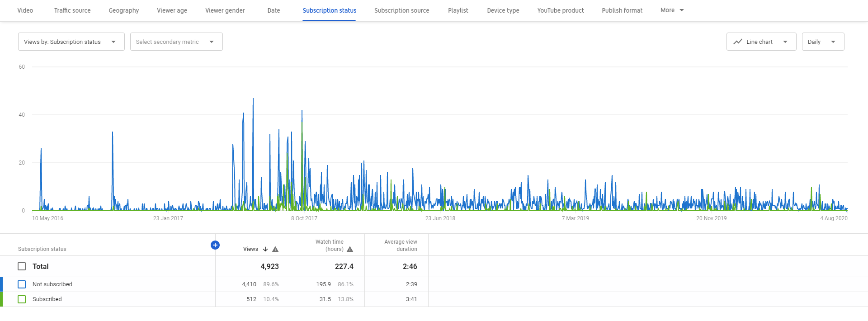Open the Daily granularity dropdown
Screen dimensions: 868x321
point(822,42)
